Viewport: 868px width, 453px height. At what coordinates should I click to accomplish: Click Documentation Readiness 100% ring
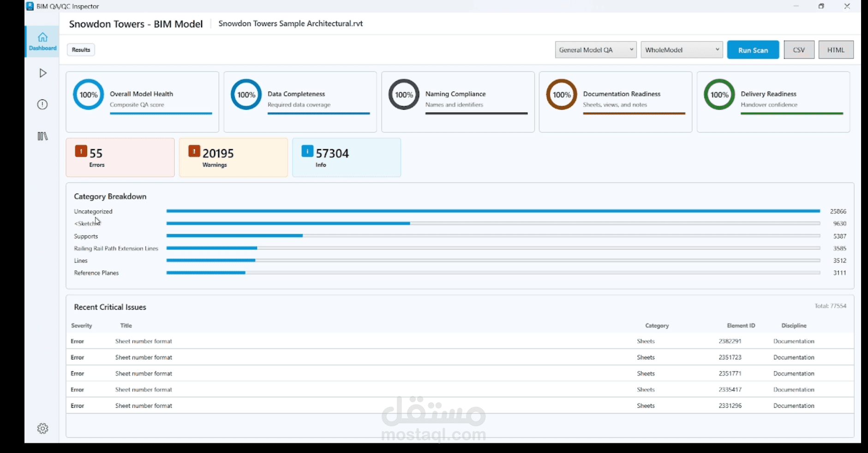pos(562,95)
